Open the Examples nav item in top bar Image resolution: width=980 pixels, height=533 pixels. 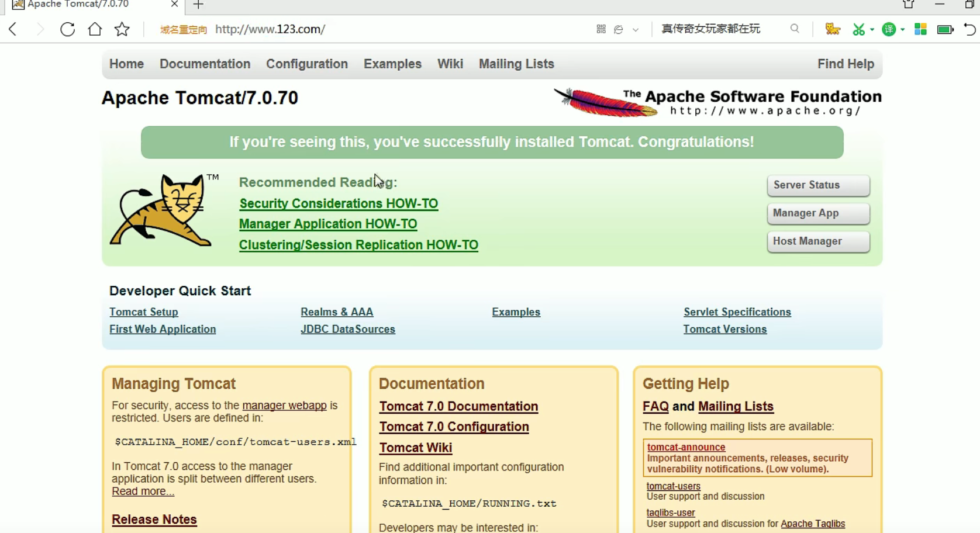coord(392,64)
